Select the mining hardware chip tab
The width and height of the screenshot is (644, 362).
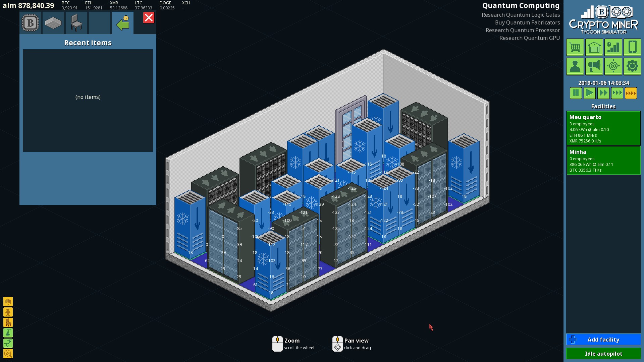(x=30, y=23)
